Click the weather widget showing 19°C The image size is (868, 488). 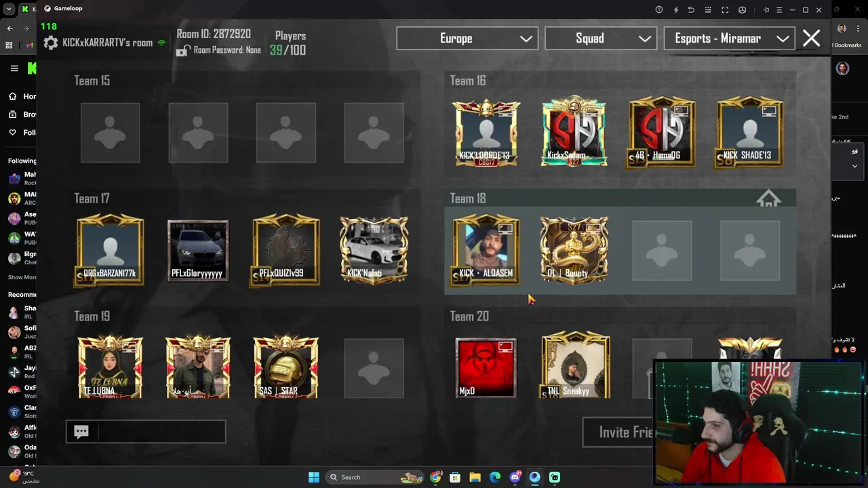click(x=24, y=476)
